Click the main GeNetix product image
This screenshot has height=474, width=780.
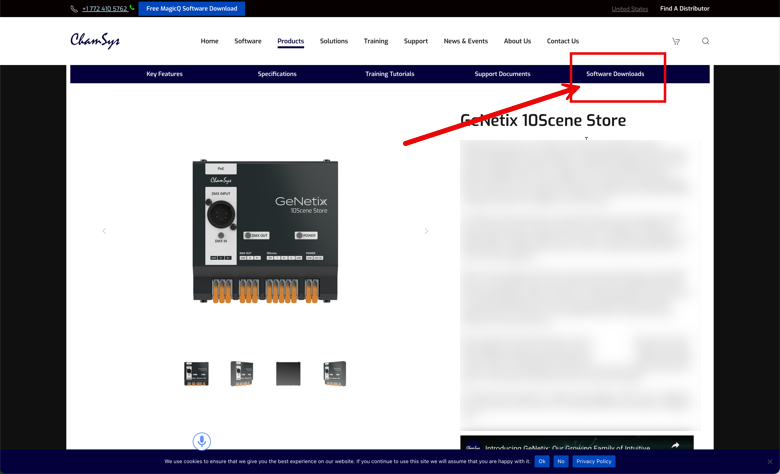point(265,231)
